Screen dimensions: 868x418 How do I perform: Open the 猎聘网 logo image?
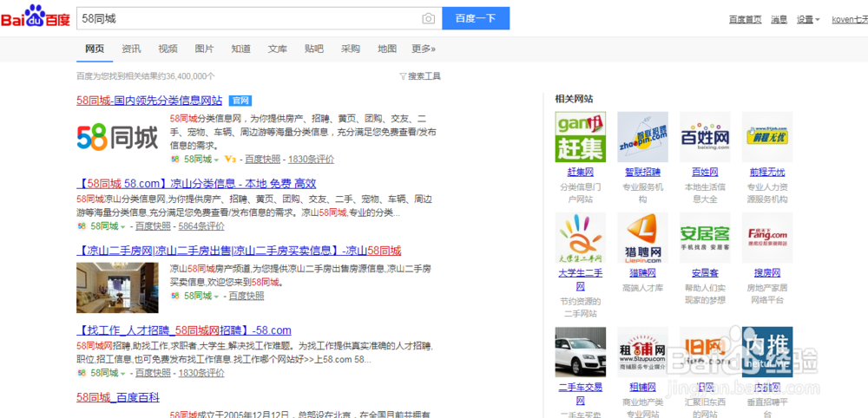(x=642, y=238)
